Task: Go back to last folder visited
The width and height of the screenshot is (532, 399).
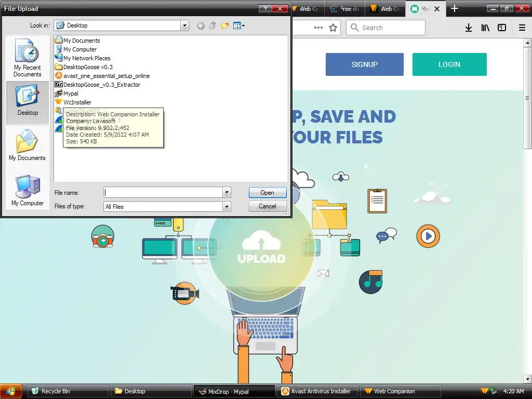Action: [201, 26]
